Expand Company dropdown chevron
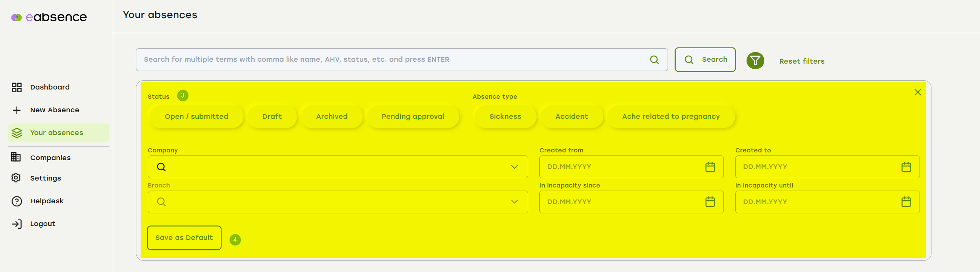 pyautogui.click(x=514, y=167)
